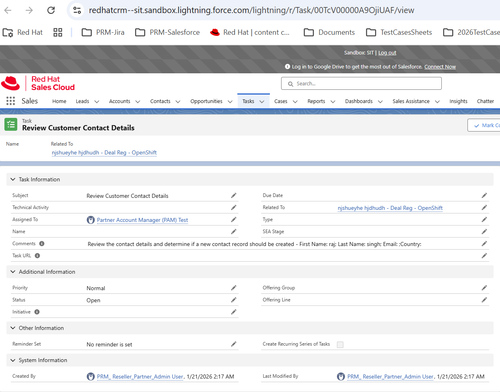500x392 pixels.
Task: Go to the Home tab
Action: point(59,101)
